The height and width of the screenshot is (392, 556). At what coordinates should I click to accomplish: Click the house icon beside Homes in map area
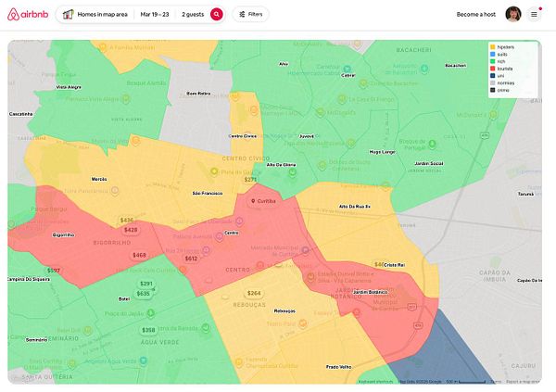pos(68,15)
